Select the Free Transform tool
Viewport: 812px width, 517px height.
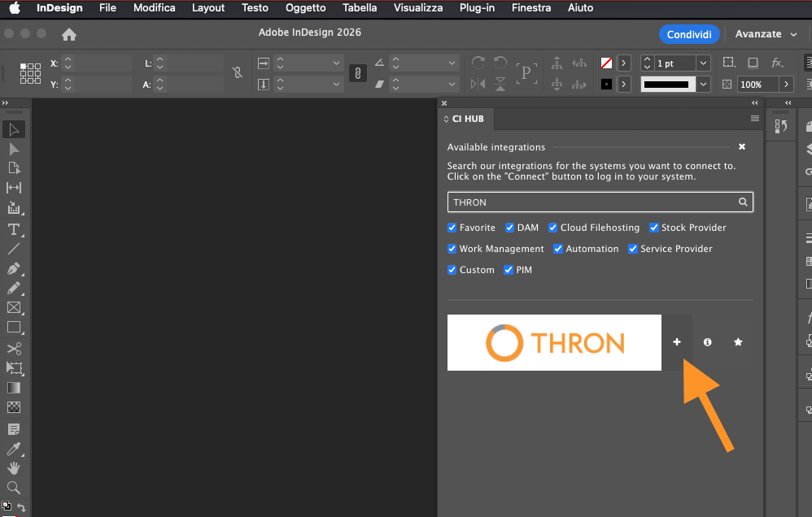coord(14,368)
